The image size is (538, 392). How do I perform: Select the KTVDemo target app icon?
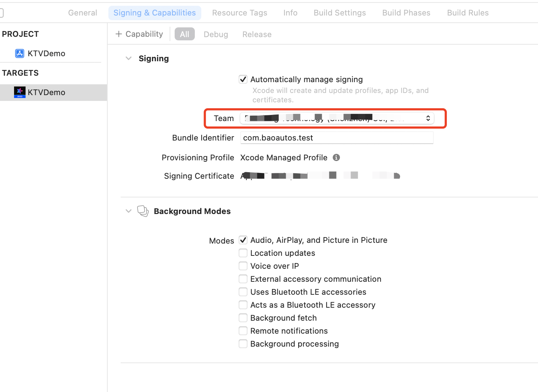click(x=19, y=92)
